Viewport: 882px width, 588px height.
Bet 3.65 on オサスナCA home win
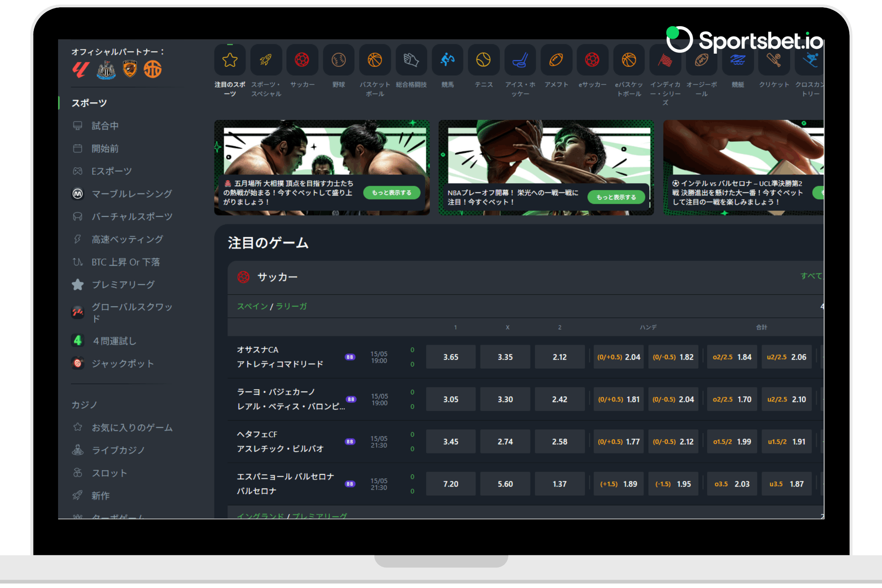coord(451,357)
